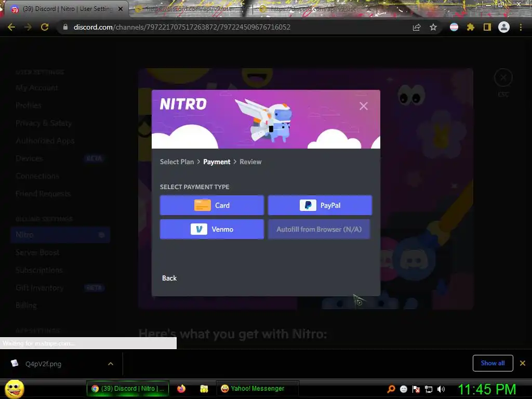Close the Nitro payment dialog
Viewport: 532px width, 399px height.
(363, 106)
